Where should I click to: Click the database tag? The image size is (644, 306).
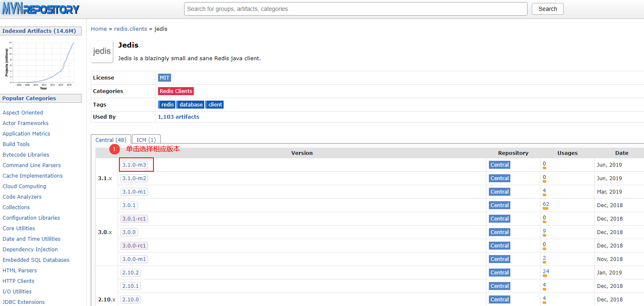coord(190,104)
